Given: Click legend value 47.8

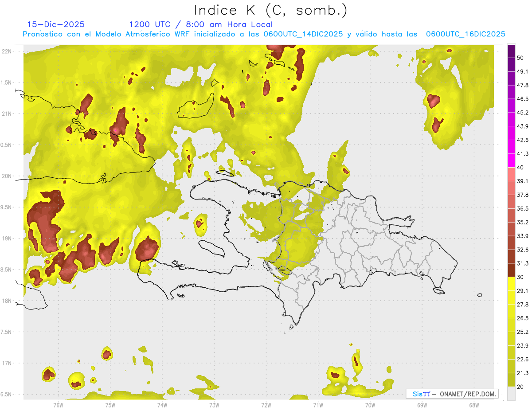Looking at the screenshot, I should point(523,85).
